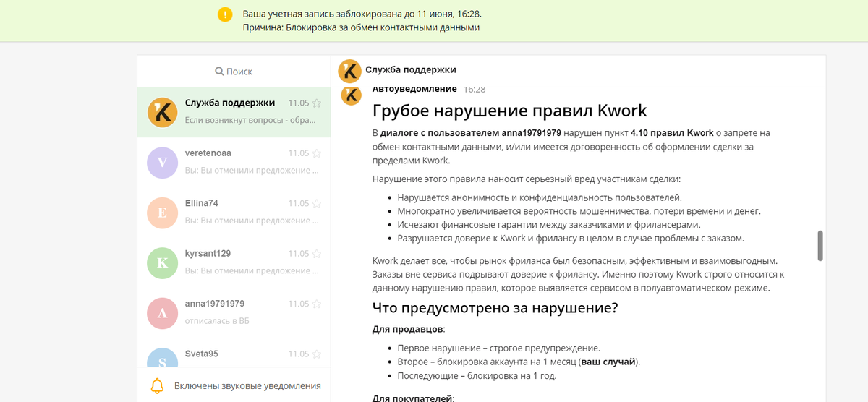Screen dimensions: 868x402
Task: Click the Нарушается анонимность bullet line
Action: pos(540,197)
